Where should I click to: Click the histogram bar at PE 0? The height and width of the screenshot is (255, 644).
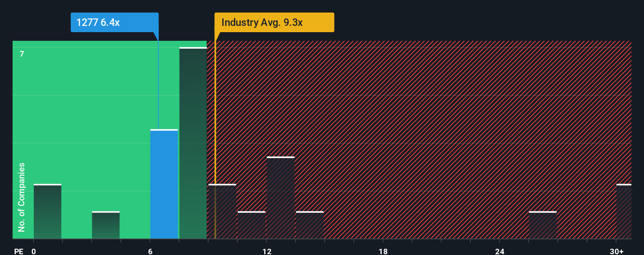(x=48, y=211)
